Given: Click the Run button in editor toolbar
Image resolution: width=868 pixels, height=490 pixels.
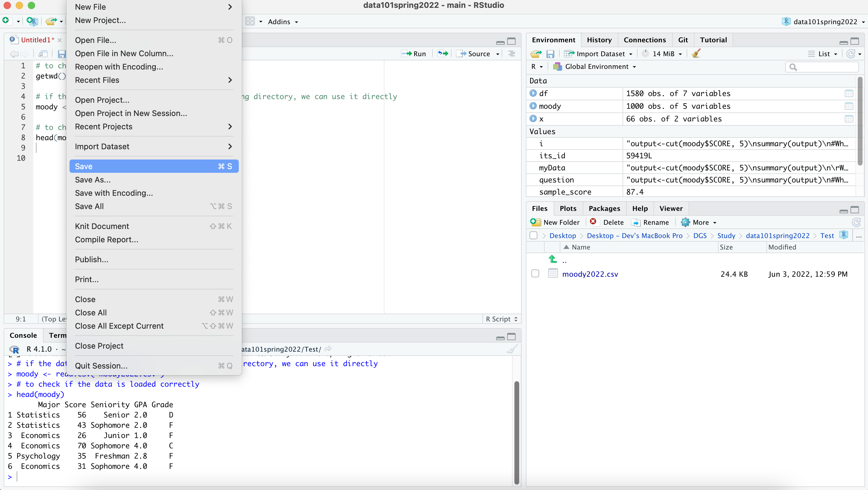Looking at the screenshot, I should pyautogui.click(x=414, y=53).
